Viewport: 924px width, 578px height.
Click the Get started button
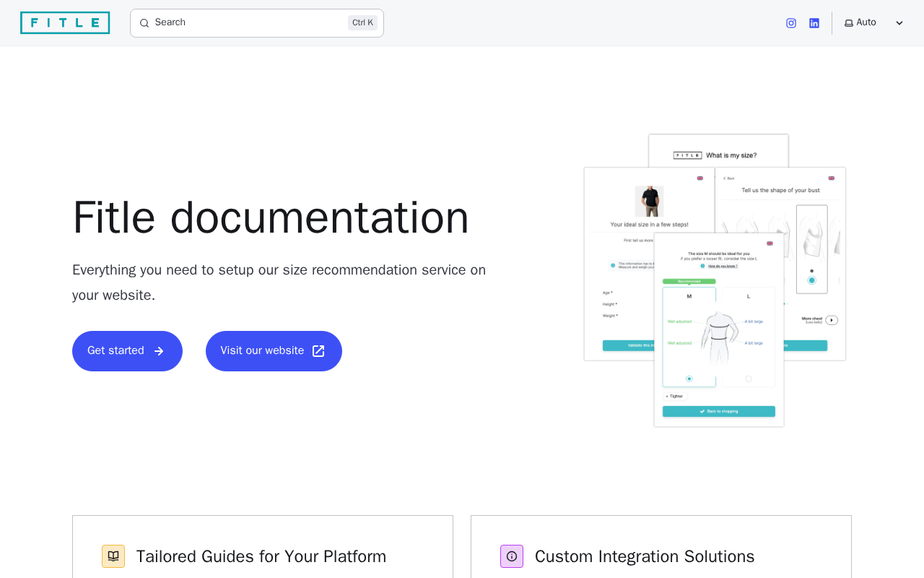tap(127, 351)
